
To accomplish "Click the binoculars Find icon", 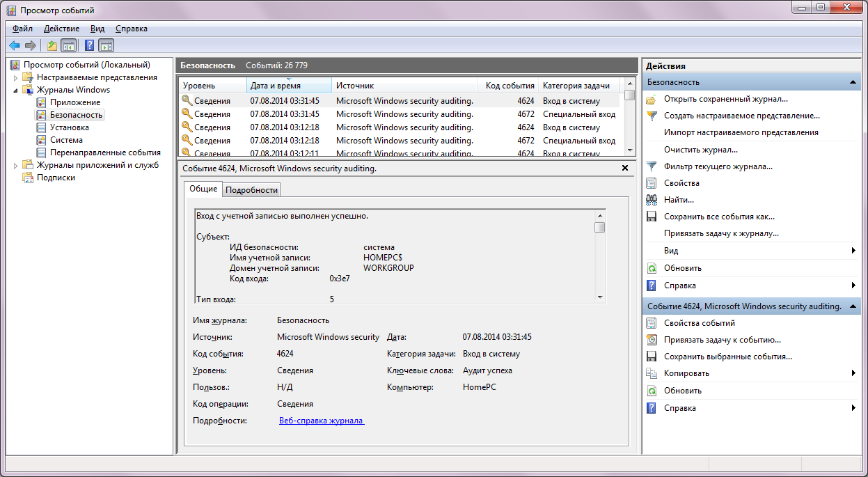I will (x=652, y=200).
